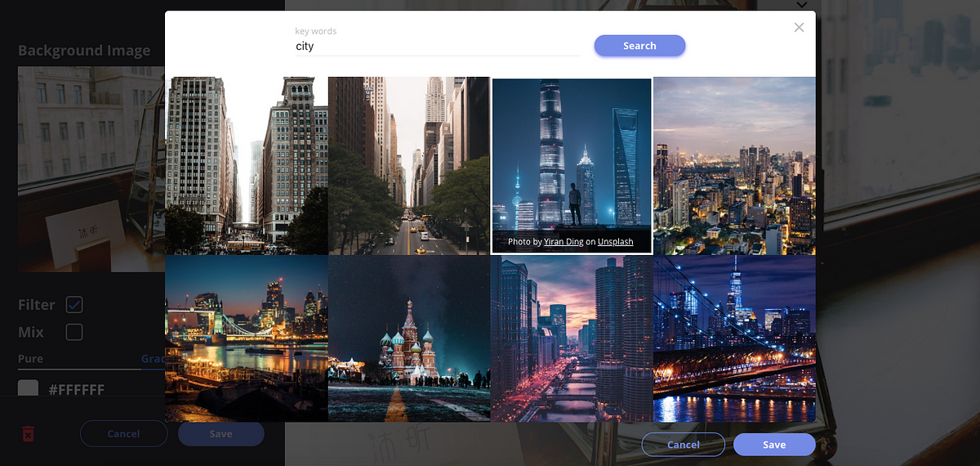Enable the Mix checkbox
The image size is (980, 466).
click(x=74, y=332)
